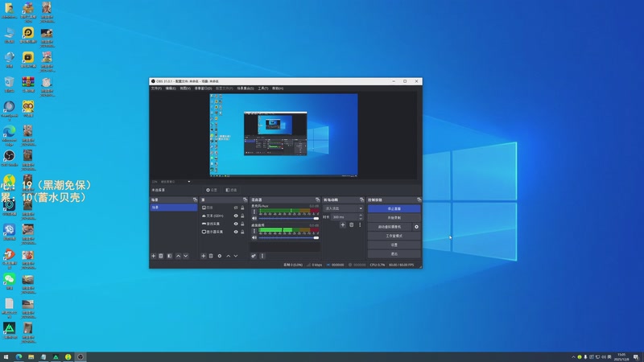644x362 pixels.
Task: Move scene up arrow in Scenes panel
Action: click(x=178, y=256)
